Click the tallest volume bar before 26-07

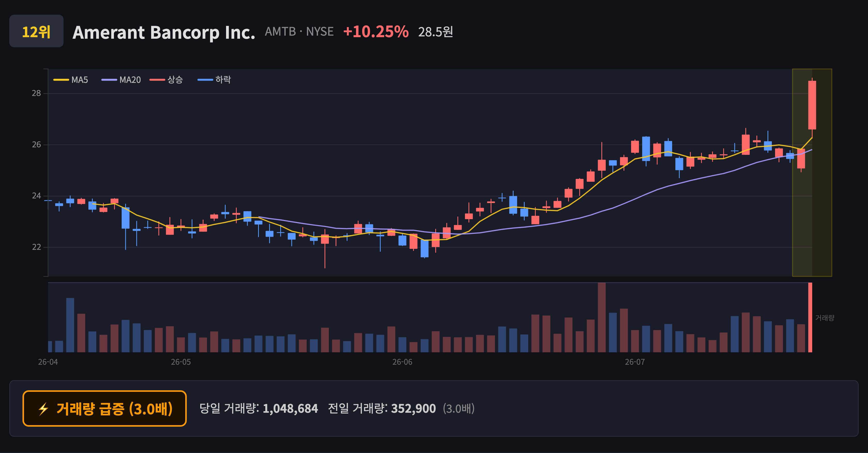[x=601, y=317]
